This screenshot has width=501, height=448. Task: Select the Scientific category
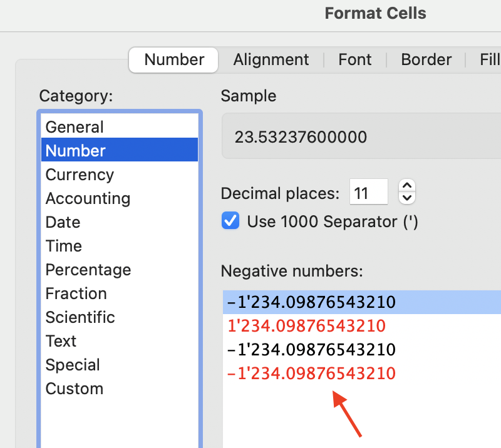tap(80, 317)
